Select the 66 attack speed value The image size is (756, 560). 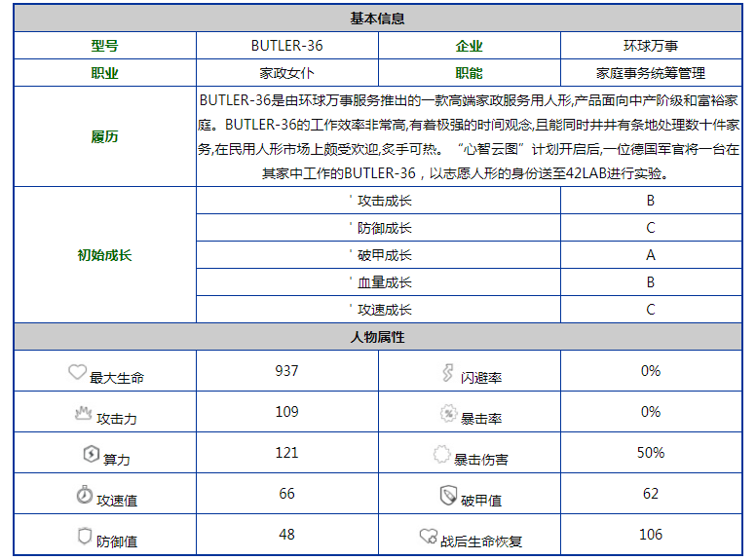(x=286, y=494)
